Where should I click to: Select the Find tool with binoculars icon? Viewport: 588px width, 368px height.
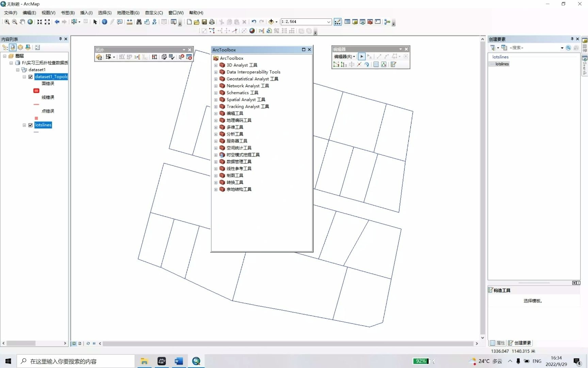(x=139, y=21)
